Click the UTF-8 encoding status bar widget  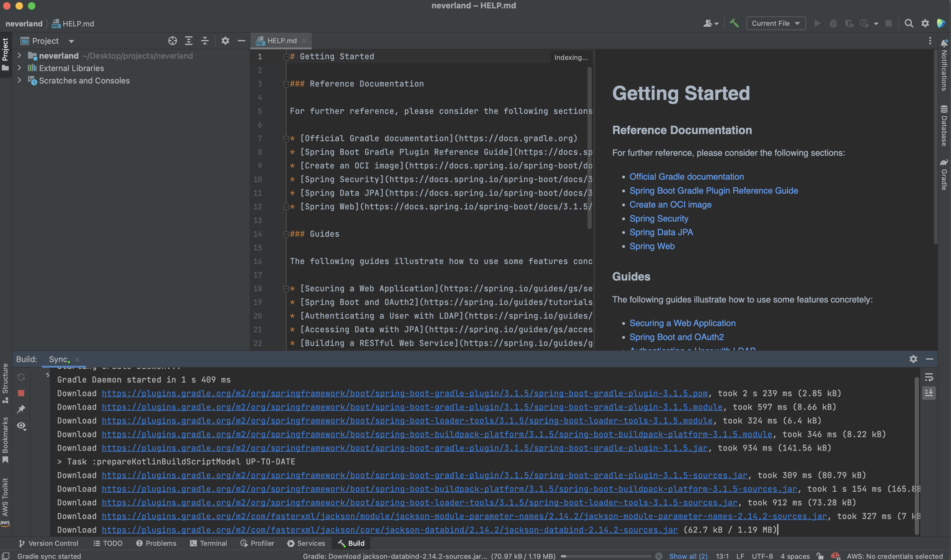pyautogui.click(x=762, y=556)
